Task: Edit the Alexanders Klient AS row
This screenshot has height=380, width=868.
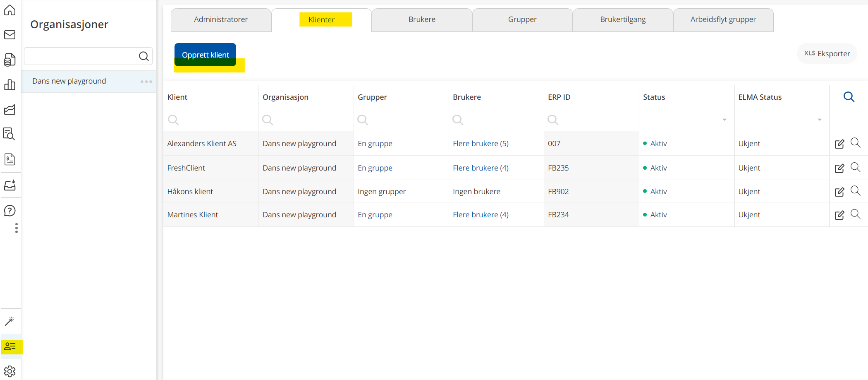Action: [x=839, y=144]
